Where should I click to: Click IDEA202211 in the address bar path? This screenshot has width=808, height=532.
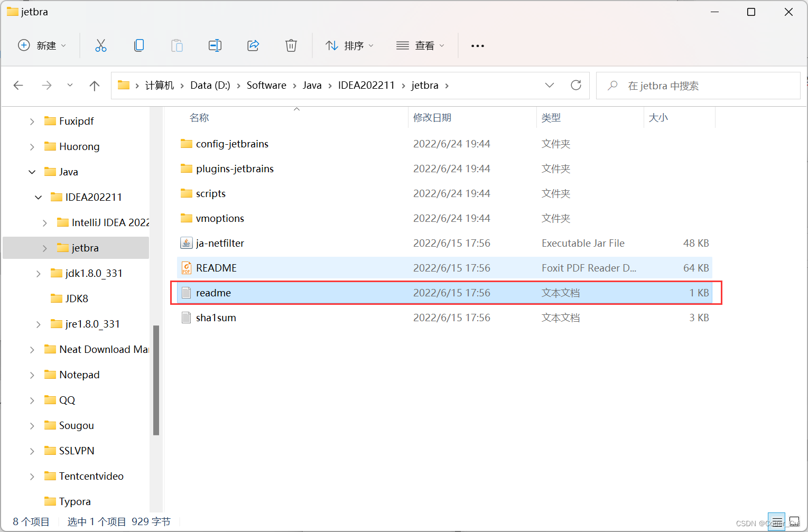click(366, 86)
